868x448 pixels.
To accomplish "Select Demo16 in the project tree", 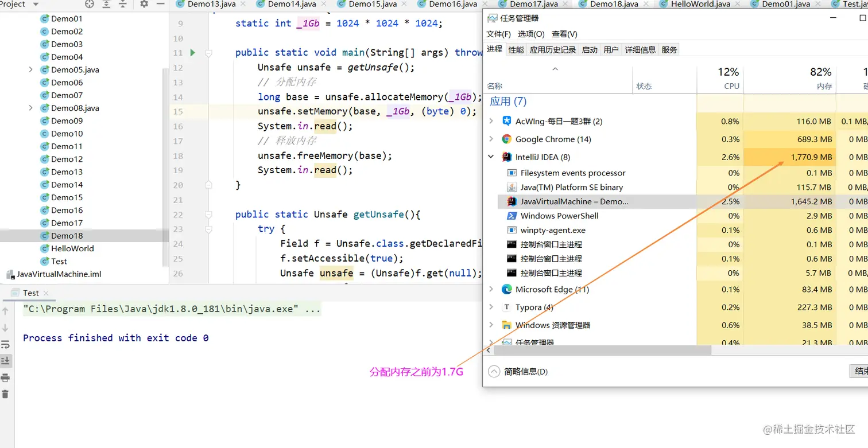I will pos(67,210).
